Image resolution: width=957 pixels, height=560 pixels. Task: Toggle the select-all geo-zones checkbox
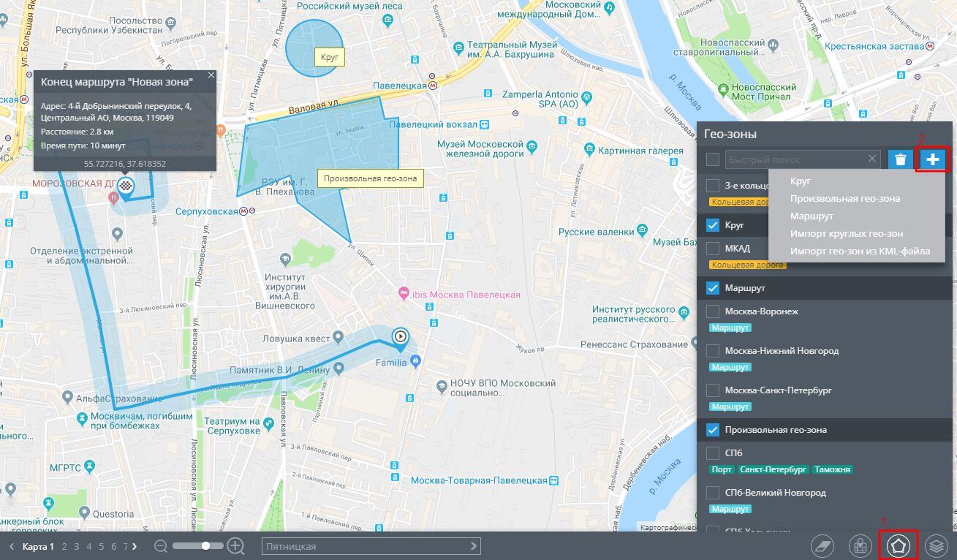click(713, 159)
